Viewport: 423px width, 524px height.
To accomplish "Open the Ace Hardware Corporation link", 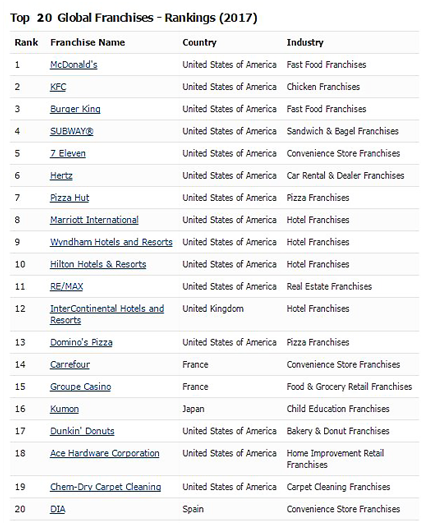I will click(x=105, y=453).
